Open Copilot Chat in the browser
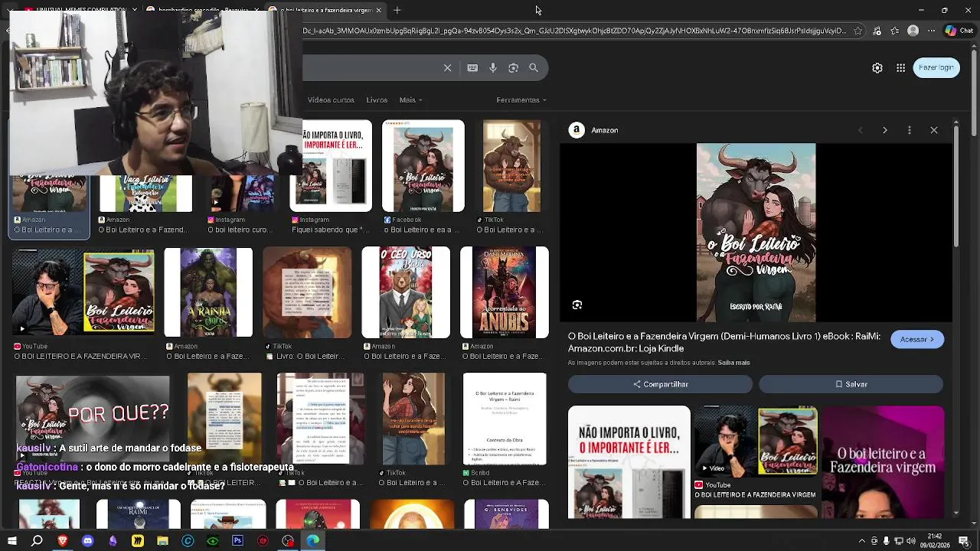This screenshot has width=980, height=551. [x=959, y=31]
